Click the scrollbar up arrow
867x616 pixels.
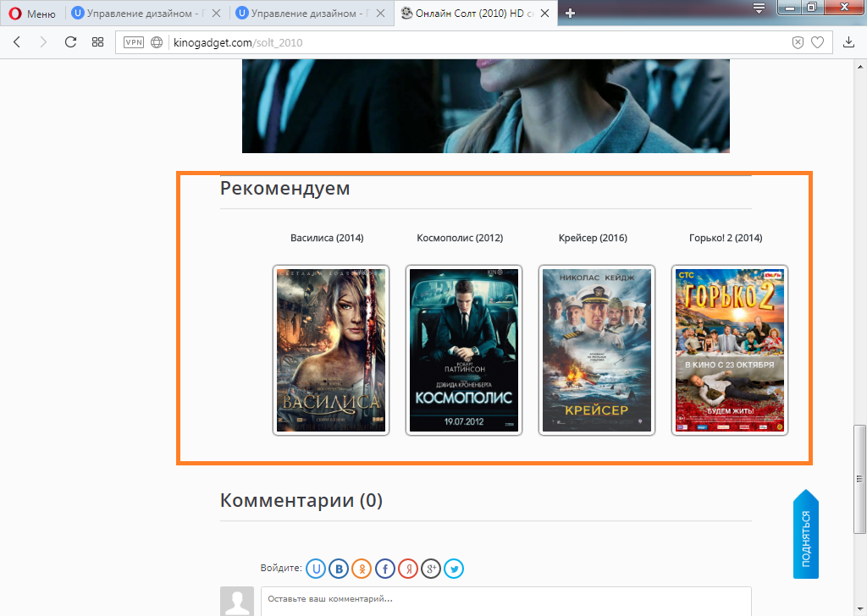click(860, 67)
